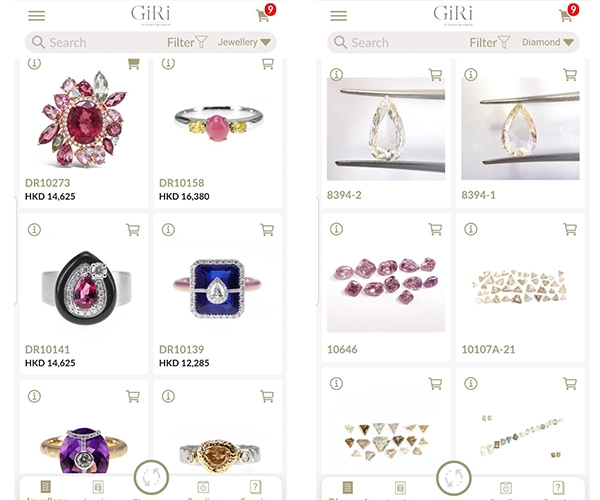Screen dimensions: 600x500
Task: Open the DR10273 flower ring thumbnail
Action: 83,119
